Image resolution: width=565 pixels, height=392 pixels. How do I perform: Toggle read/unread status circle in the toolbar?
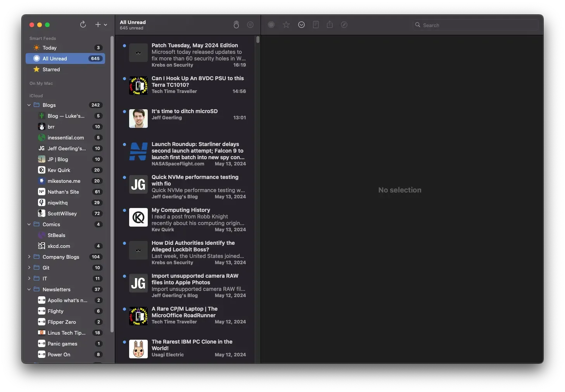[x=271, y=25]
